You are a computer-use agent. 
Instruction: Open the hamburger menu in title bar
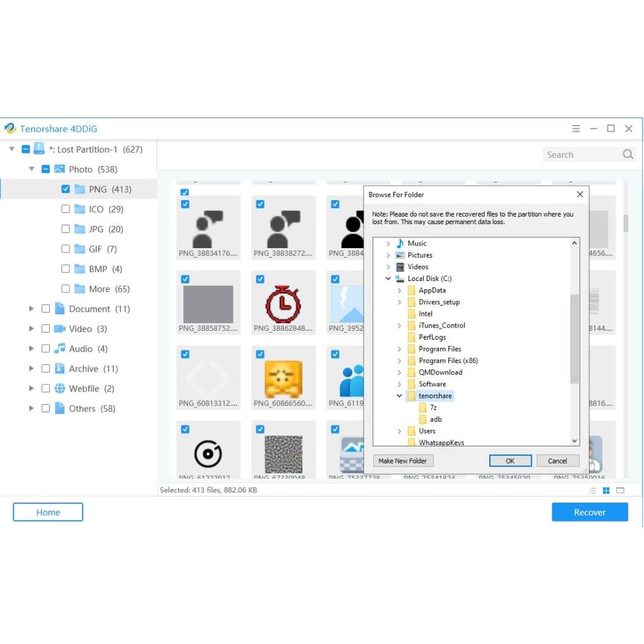(x=576, y=129)
